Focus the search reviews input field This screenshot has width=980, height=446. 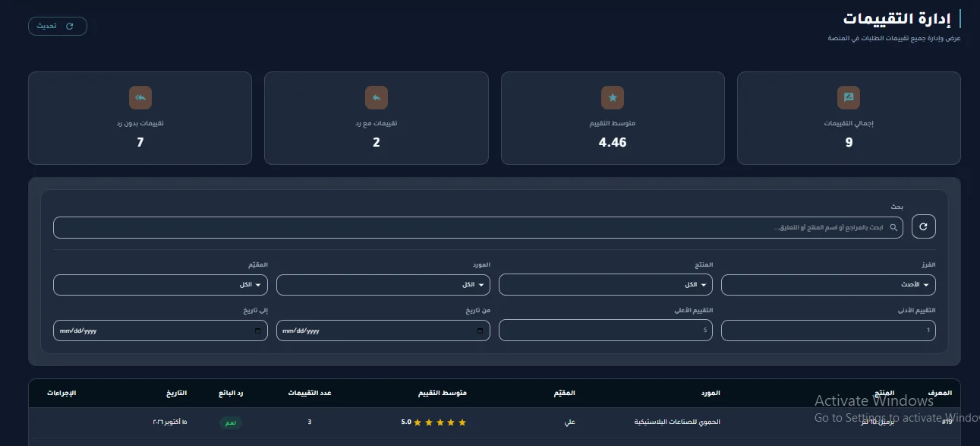click(x=478, y=227)
